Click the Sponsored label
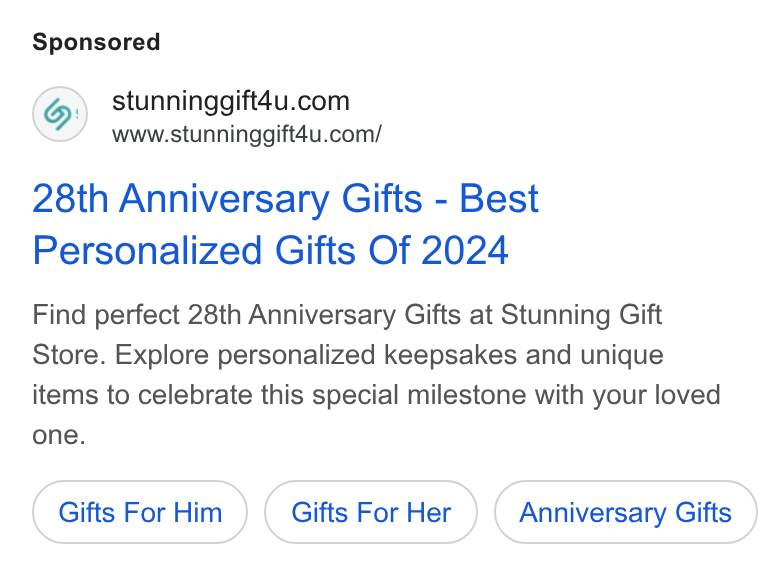Screen dimensions: 760x576 pyautogui.click(x=96, y=42)
